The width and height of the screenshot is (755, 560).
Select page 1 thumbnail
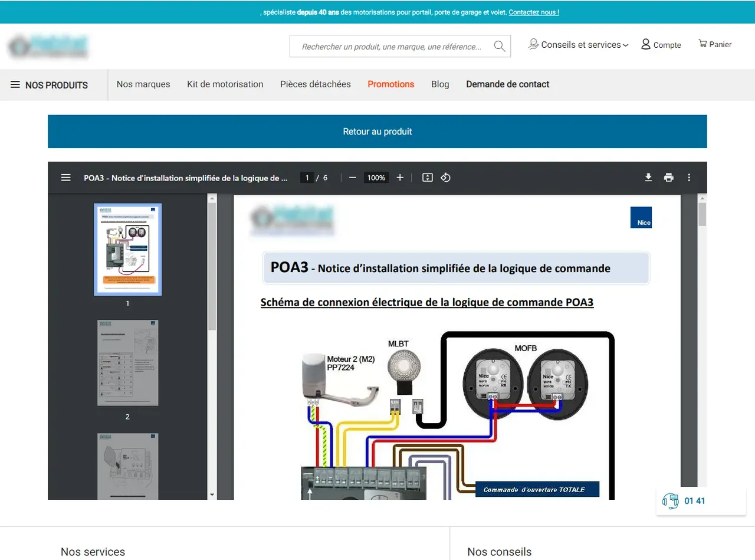click(128, 250)
